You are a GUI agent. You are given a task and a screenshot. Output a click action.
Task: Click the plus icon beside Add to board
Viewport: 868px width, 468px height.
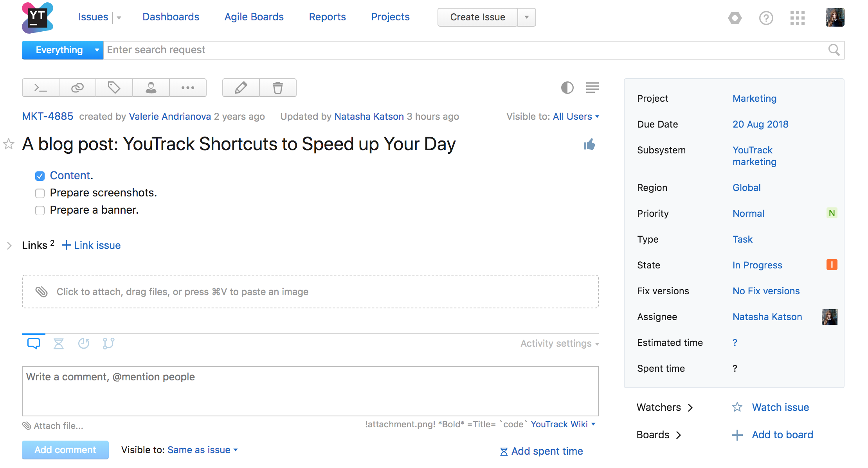tap(737, 435)
